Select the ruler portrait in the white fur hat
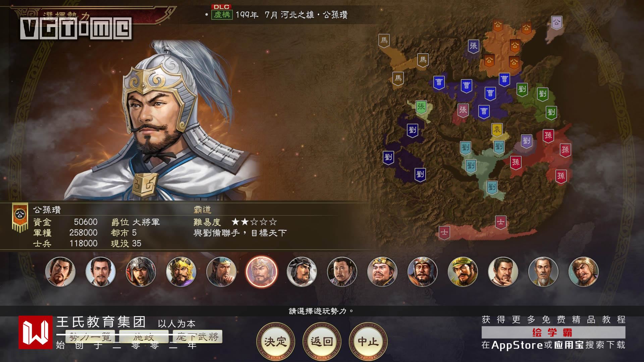Viewport: 644px width, 362px height. click(302, 272)
